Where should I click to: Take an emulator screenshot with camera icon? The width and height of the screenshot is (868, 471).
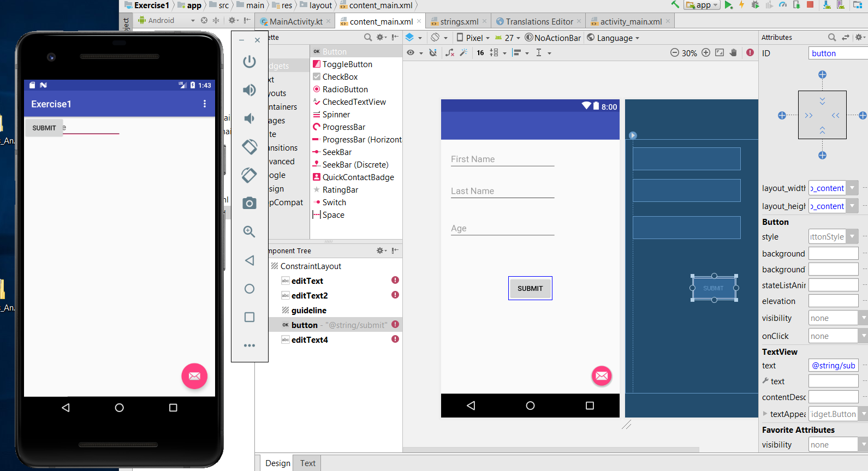249,204
